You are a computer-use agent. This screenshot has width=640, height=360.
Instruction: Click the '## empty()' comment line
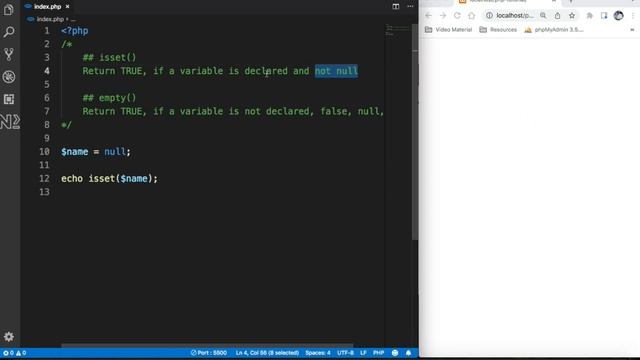[x=109, y=98]
